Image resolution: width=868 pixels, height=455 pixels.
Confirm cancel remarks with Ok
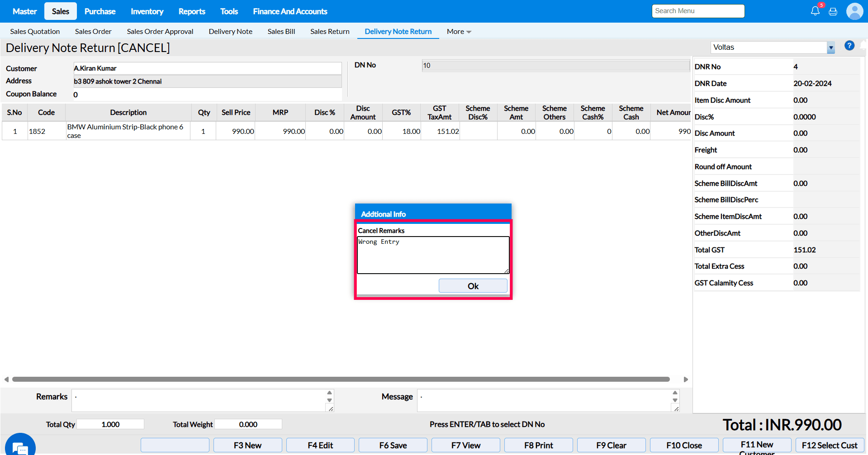pyautogui.click(x=473, y=286)
